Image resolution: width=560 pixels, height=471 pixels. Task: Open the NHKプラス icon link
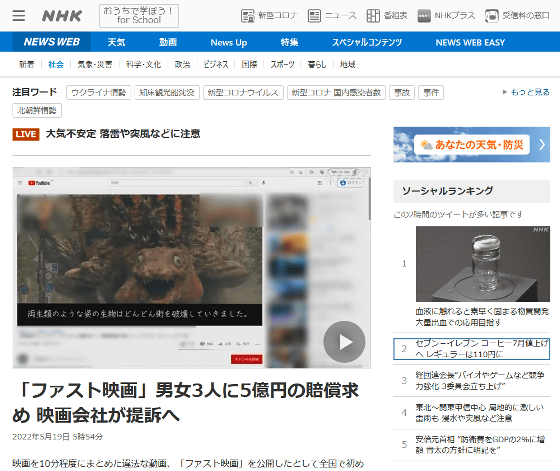pos(446,16)
